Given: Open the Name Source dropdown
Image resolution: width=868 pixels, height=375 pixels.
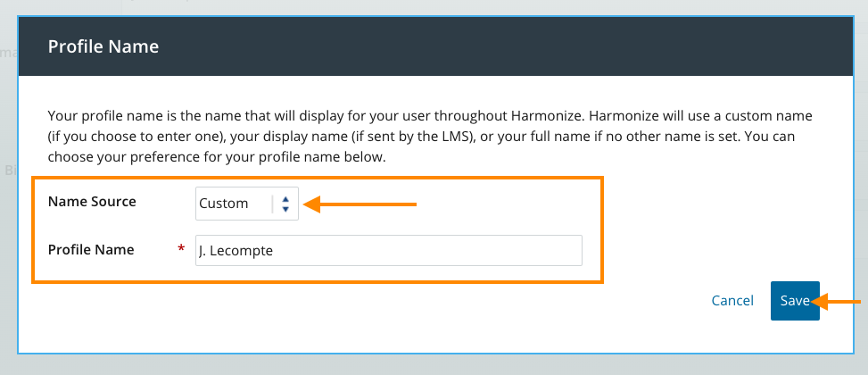Looking at the screenshot, I should pyautogui.click(x=247, y=204).
